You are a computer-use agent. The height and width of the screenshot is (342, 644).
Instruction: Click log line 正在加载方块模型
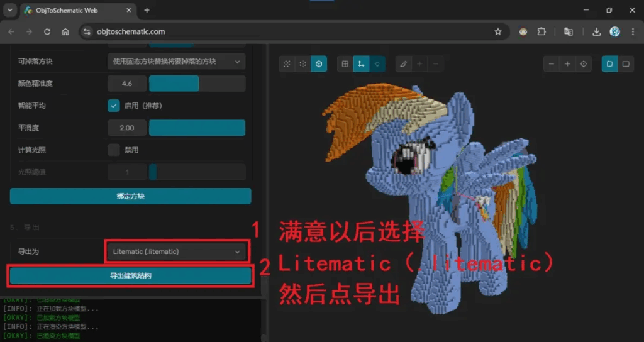coord(50,309)
